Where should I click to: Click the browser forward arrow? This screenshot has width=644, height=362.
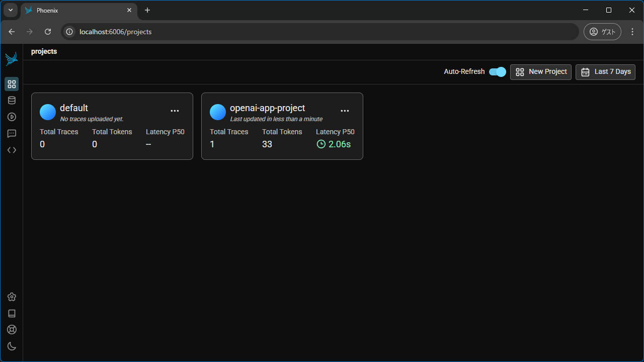(30, 32)
